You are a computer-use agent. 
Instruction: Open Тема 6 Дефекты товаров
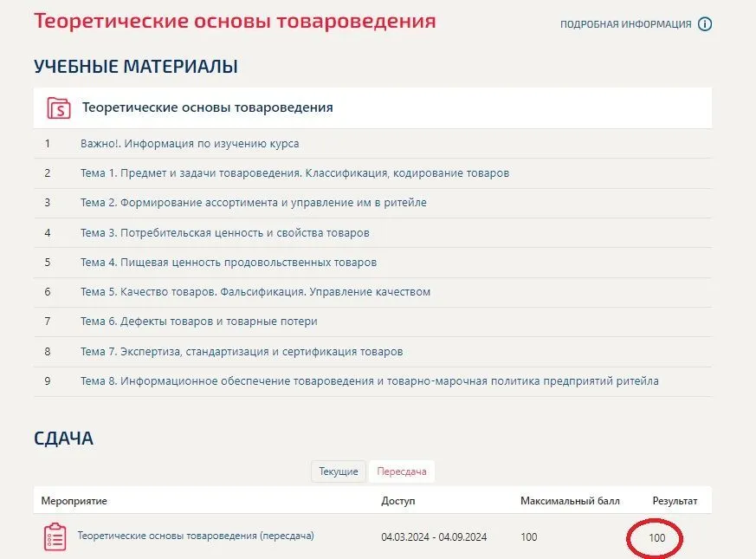(x=198, y=322)
